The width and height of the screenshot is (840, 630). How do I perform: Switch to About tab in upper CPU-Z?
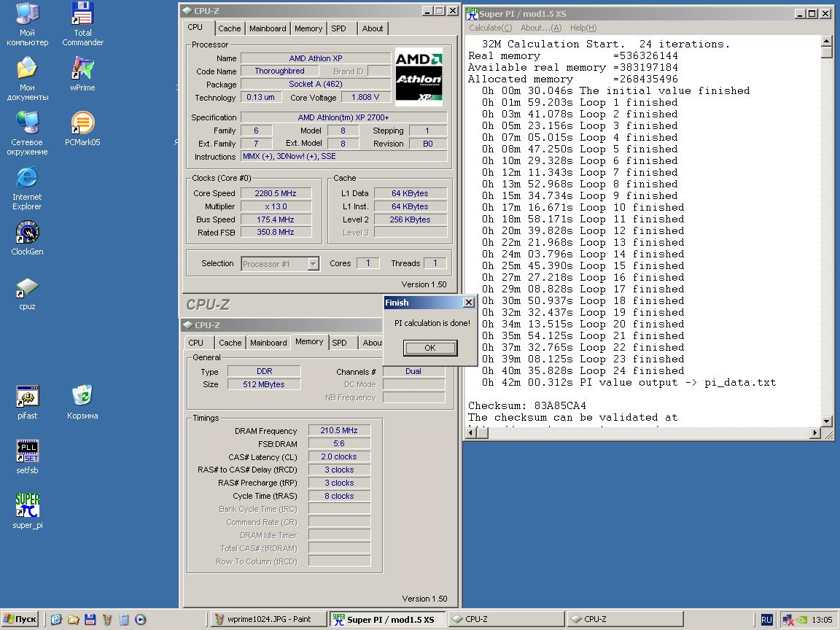point(373,28)
